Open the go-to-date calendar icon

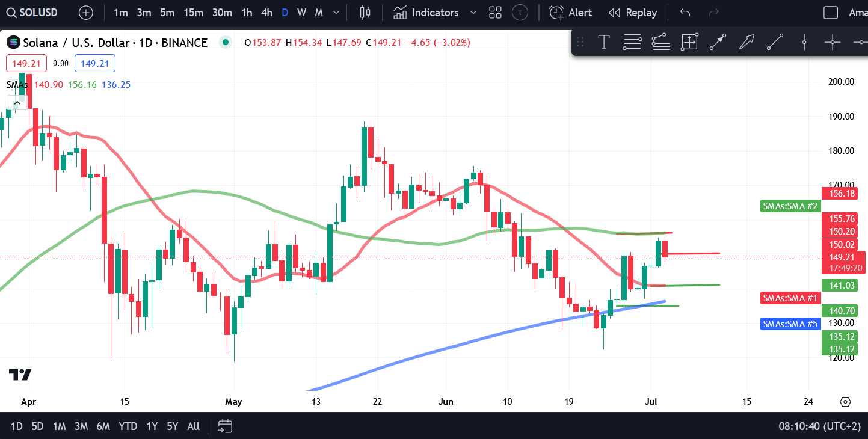[225, 426]
